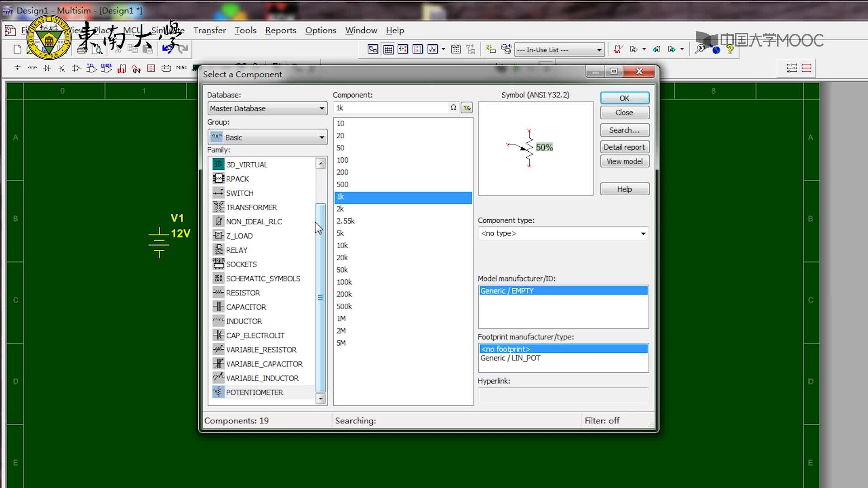Click the component filter icon button
The height and width of the screenshot is (488, 868).
pyautogui.click(x=467, y=107)
